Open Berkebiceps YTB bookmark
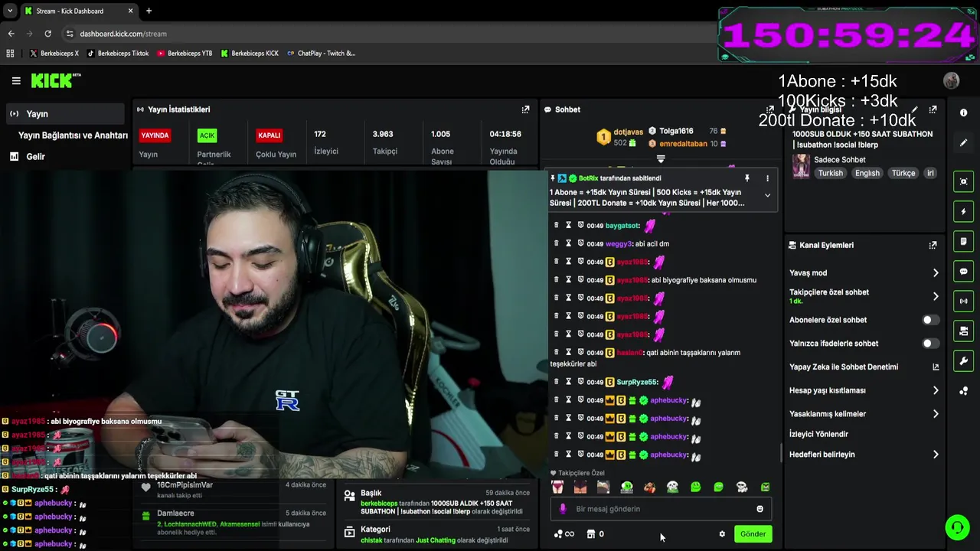Image resolution: width=980 pixels, height=551 pixels. coord(185,54)
